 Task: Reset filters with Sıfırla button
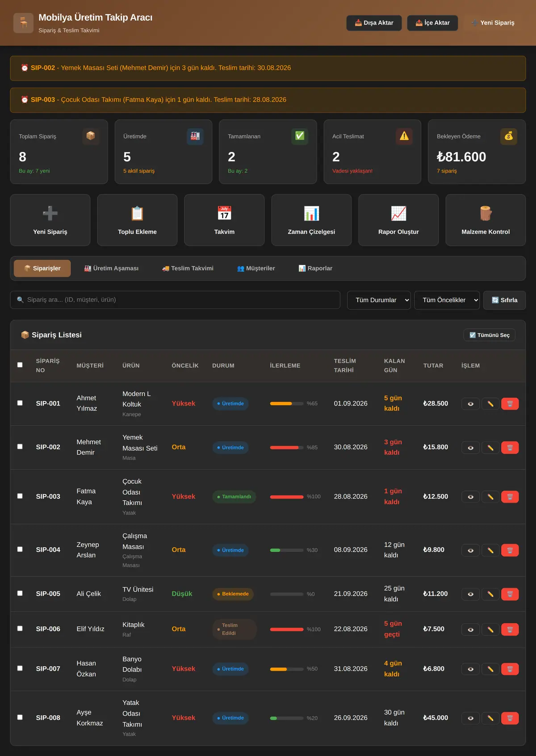coord(505,300)
